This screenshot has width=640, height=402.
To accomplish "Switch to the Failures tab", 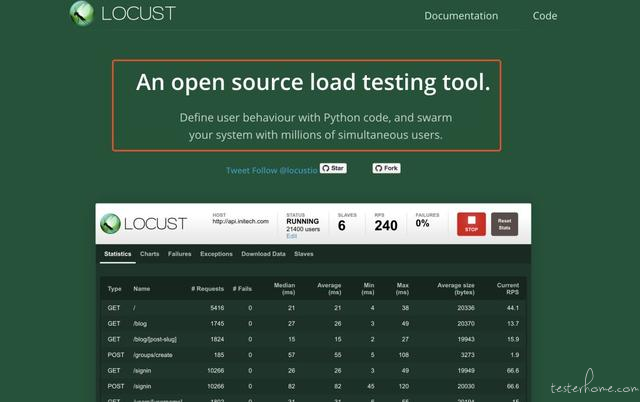I will tap(180, 254).
